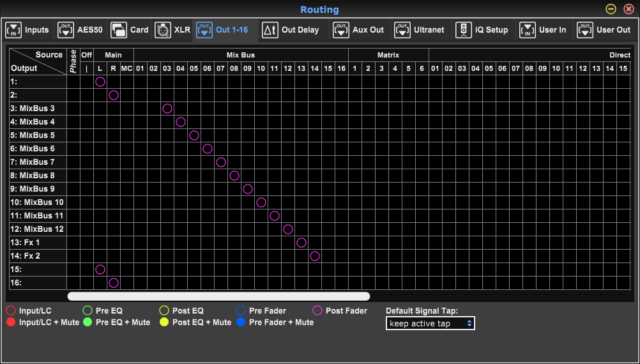
Task: Click the AES50 output icon
Action: [65, 30]
